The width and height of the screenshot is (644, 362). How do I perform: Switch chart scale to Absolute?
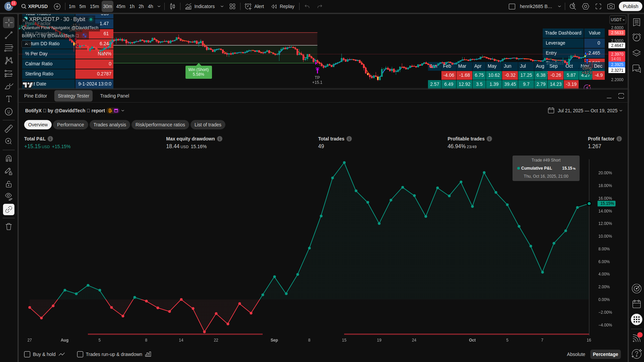pos(576,354)
